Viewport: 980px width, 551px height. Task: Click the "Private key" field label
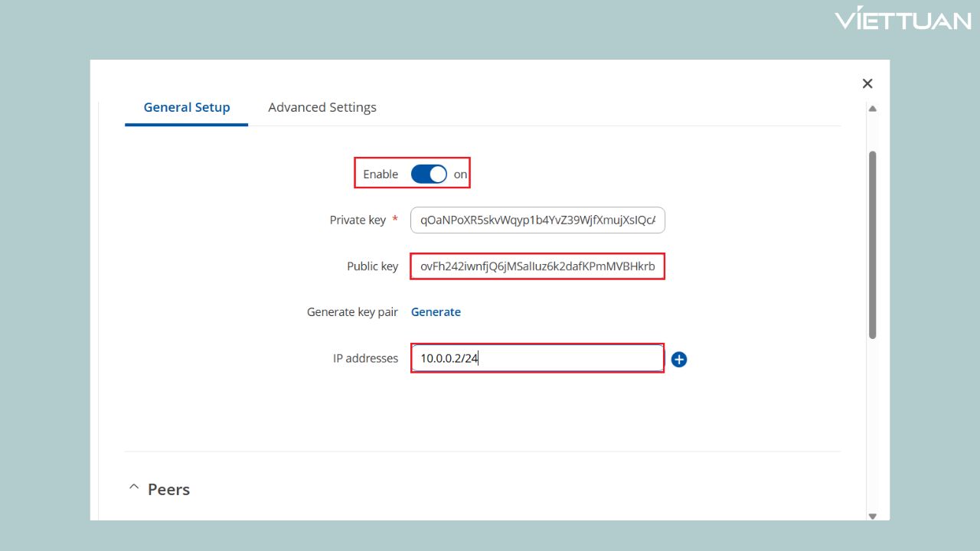(358, 220)
